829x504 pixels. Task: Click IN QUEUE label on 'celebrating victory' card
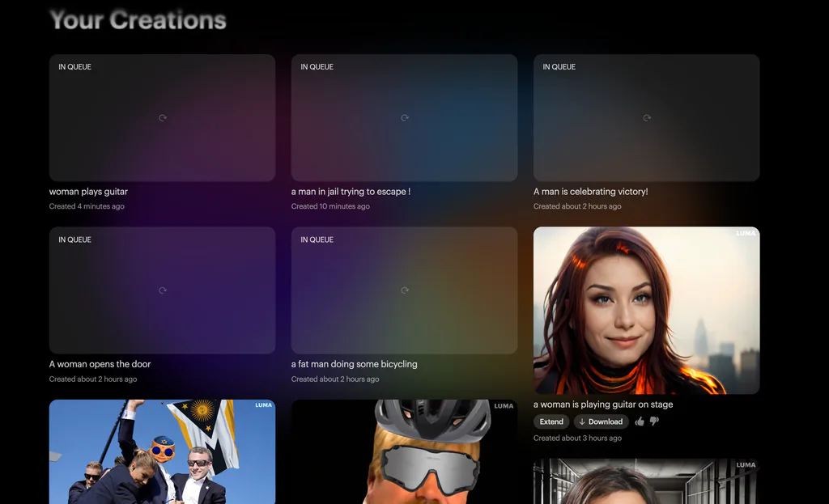tap(559, 67)
